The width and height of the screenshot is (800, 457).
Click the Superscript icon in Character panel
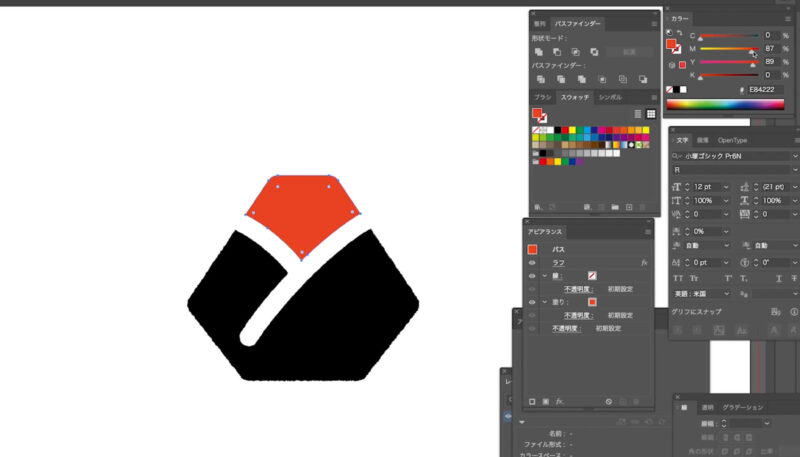728,278
